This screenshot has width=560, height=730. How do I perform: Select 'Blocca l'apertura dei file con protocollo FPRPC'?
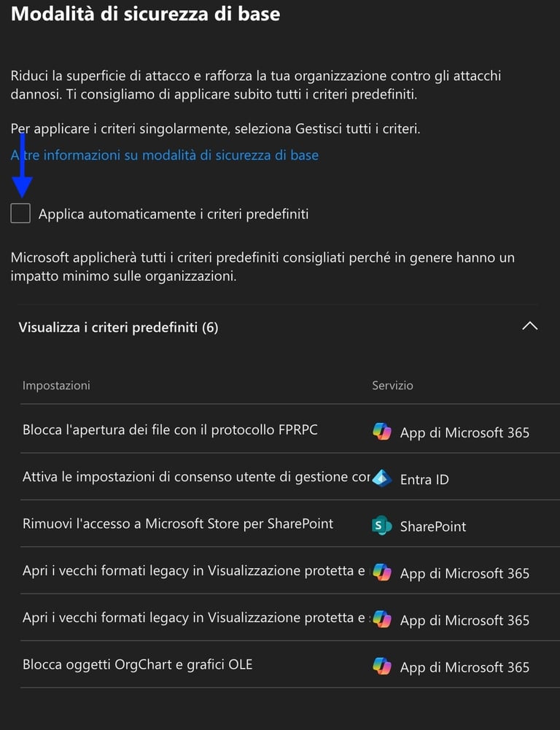170,430
